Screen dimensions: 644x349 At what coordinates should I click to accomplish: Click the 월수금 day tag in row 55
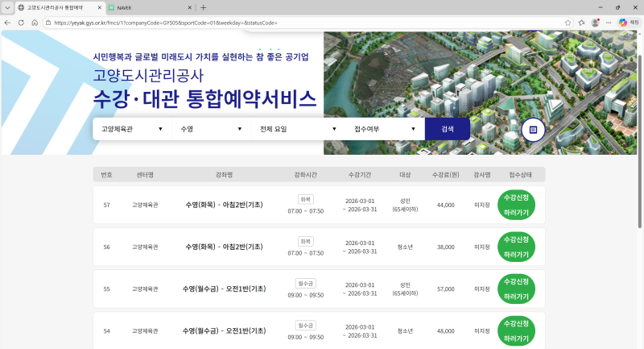tap(306, 283)
